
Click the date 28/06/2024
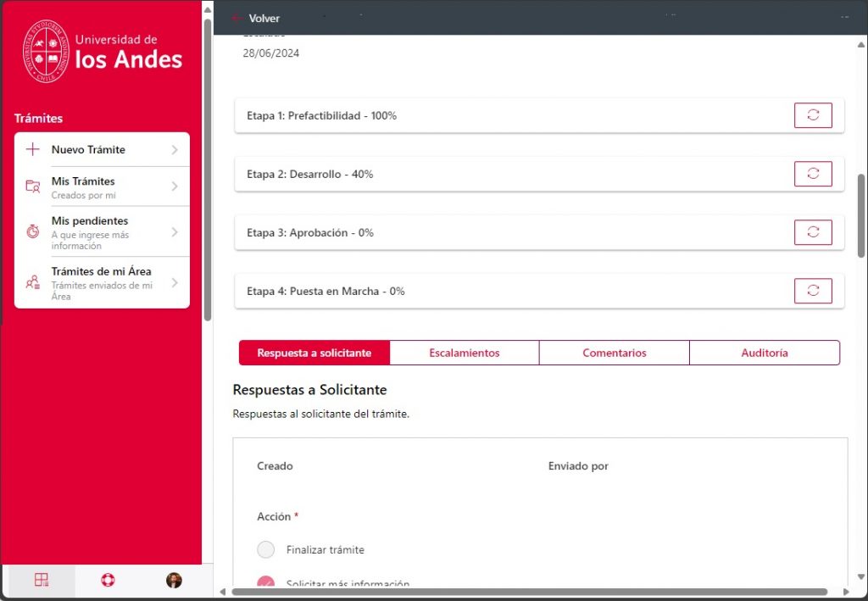[270, 53]
